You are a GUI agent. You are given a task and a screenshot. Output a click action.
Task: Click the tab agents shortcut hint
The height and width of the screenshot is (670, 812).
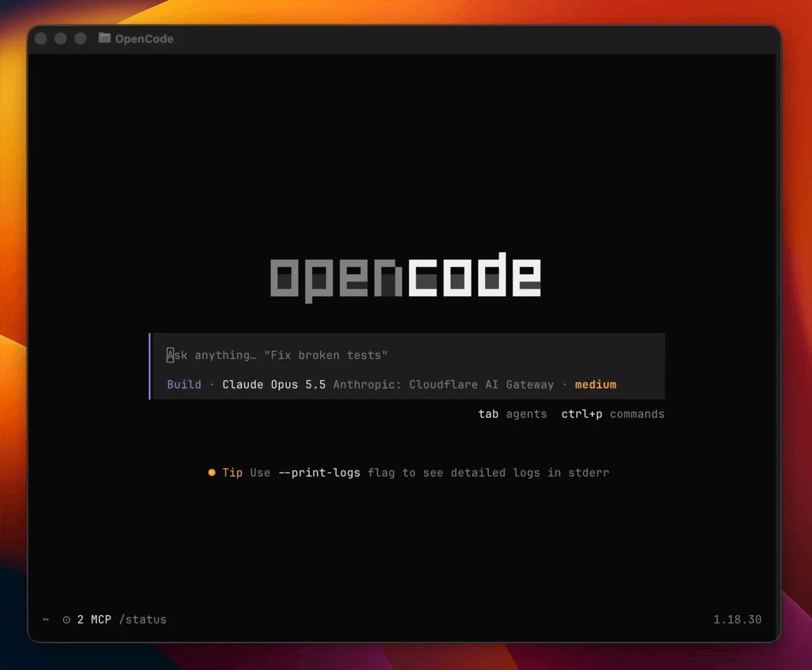point(513,414)
